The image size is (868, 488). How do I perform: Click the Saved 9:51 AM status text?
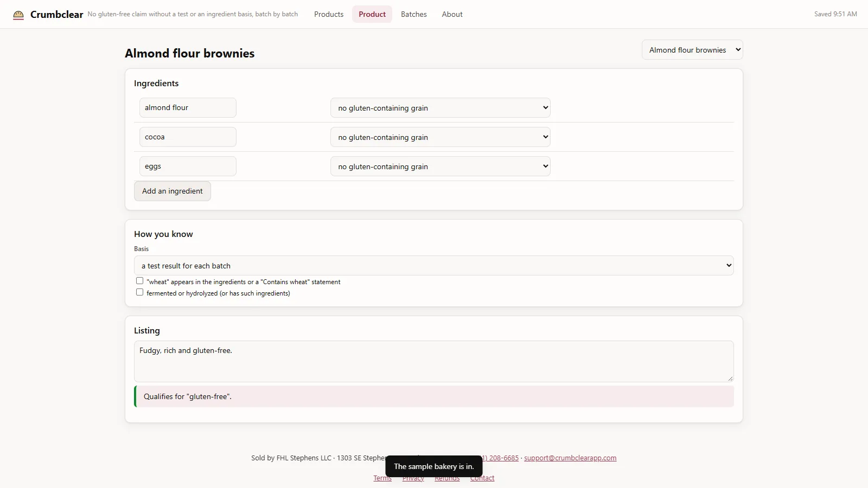coord(835,14)
